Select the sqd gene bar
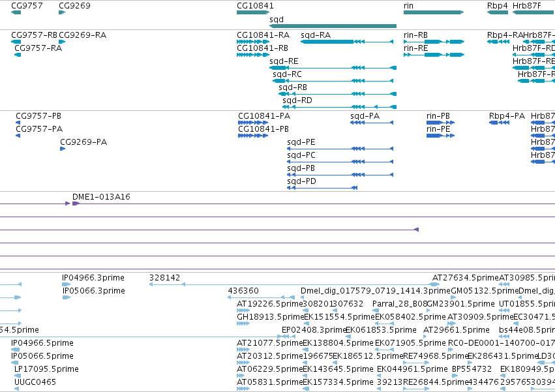555x392 pixels. coord(333,26)
